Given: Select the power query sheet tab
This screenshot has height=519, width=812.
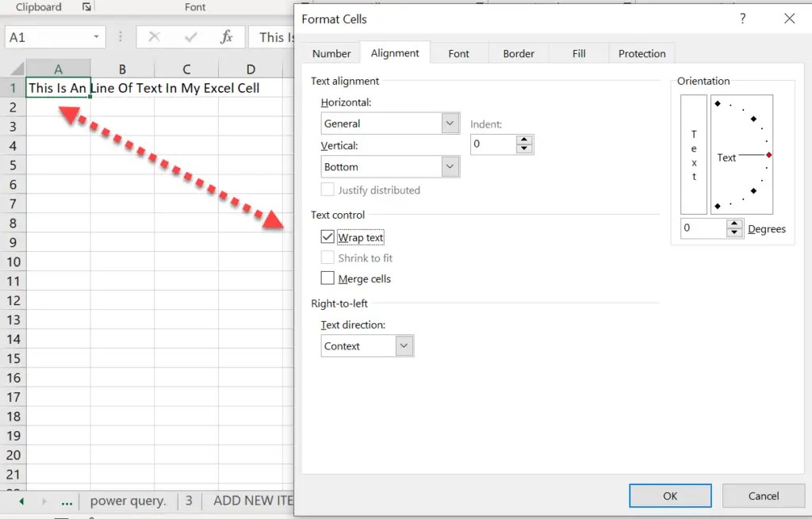Looking at the screenshot, I should (128, 501).
